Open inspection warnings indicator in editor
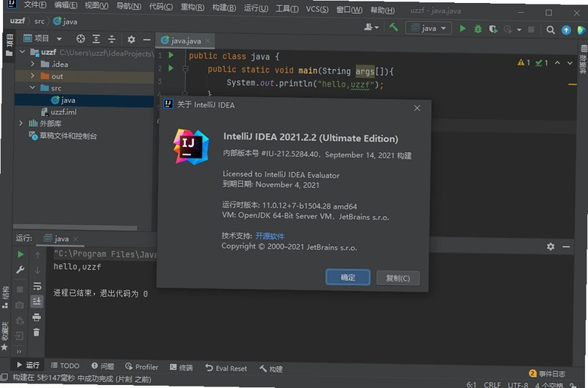 coord(532,62)
